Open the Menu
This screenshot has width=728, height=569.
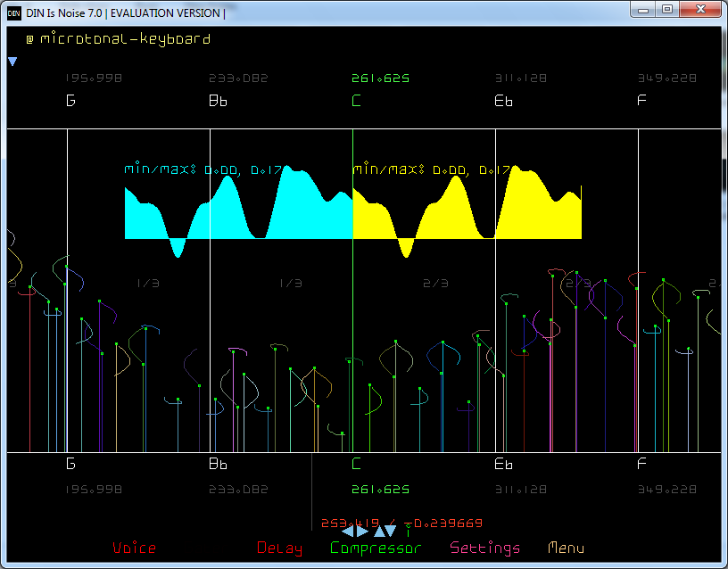click(566, 548)
